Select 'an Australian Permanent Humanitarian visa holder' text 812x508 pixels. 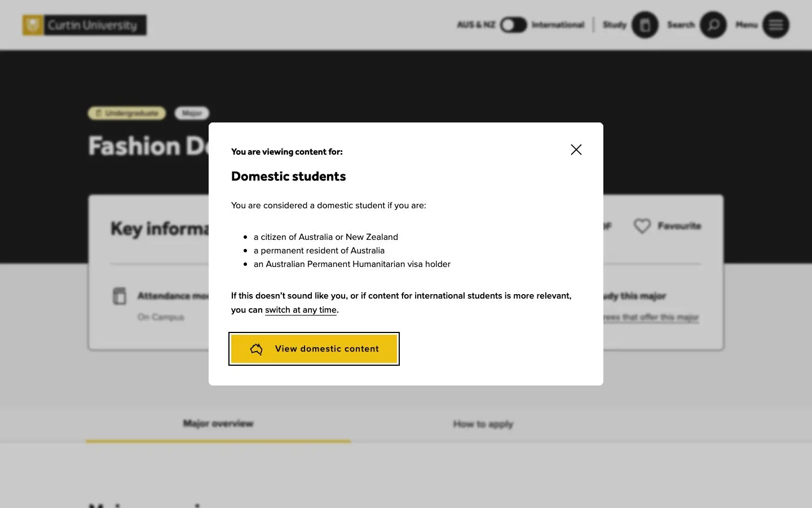point(352,264)
